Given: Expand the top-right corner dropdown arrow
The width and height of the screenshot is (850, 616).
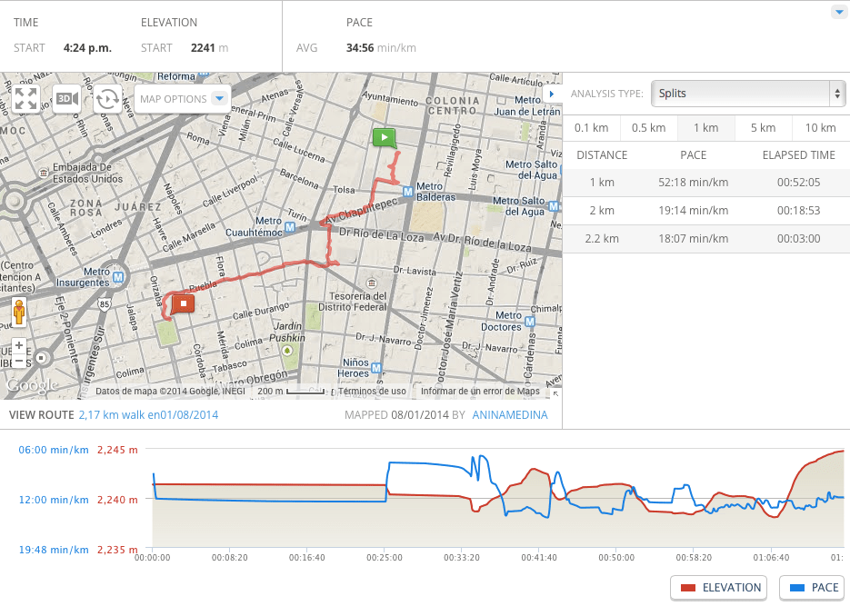Looking at the screenshot, I should coord(838,12).
